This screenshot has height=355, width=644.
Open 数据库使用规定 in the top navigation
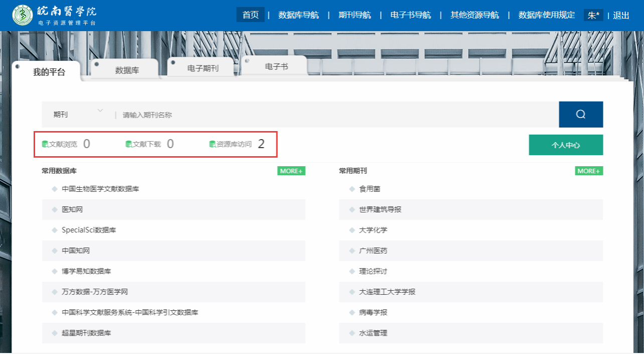tap(547, 15)
